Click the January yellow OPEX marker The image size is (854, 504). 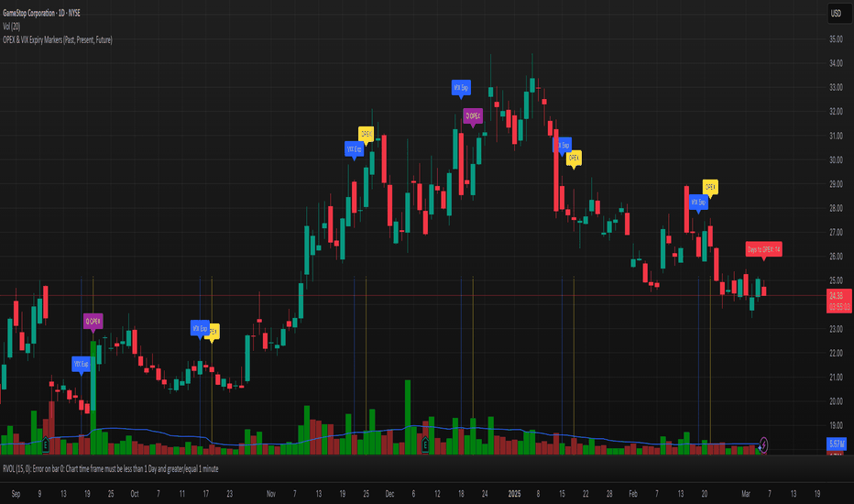click(x=574, y=159)
